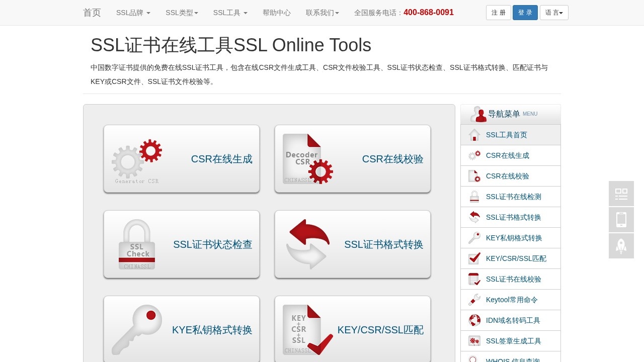Open CSR在线生成 tile link

tap(182, 159)
